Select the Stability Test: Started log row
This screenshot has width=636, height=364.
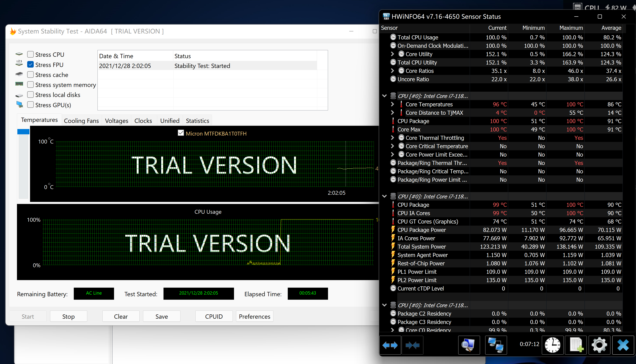point(208,66)
